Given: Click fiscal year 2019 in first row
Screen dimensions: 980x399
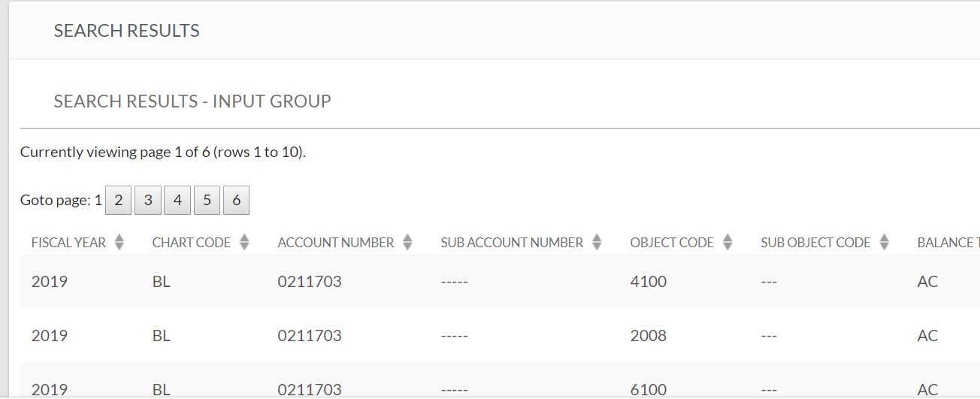Looking at the screenshot, I should (x=50, y=282).
